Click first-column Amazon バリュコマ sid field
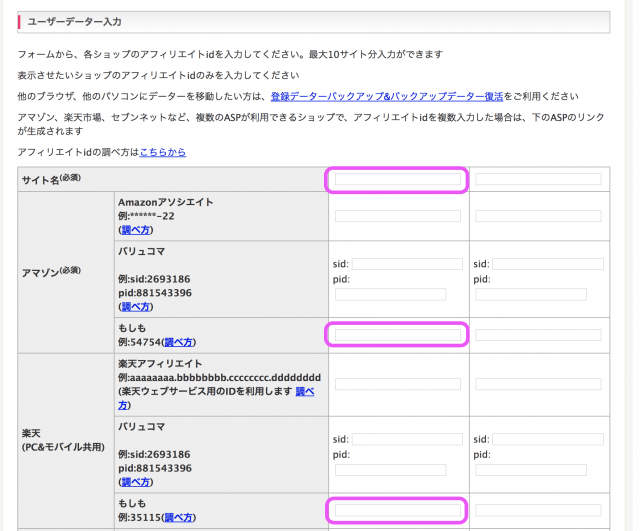 407,264
